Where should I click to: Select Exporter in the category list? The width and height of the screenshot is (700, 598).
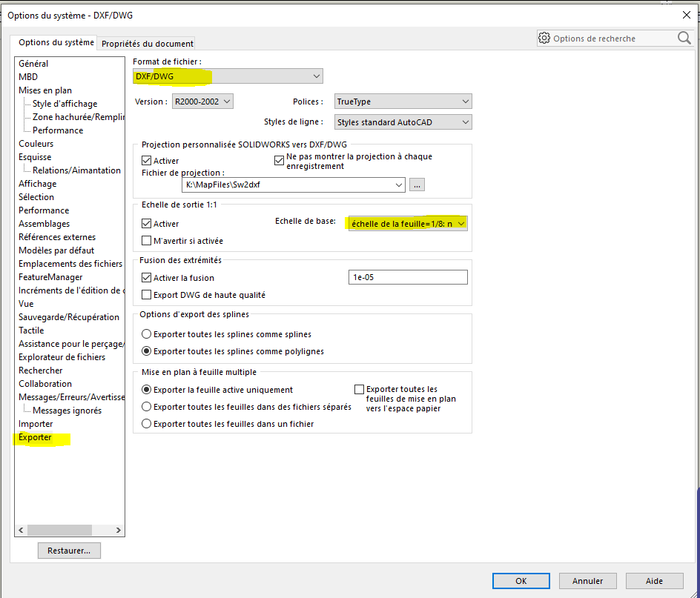coord(36,438)
